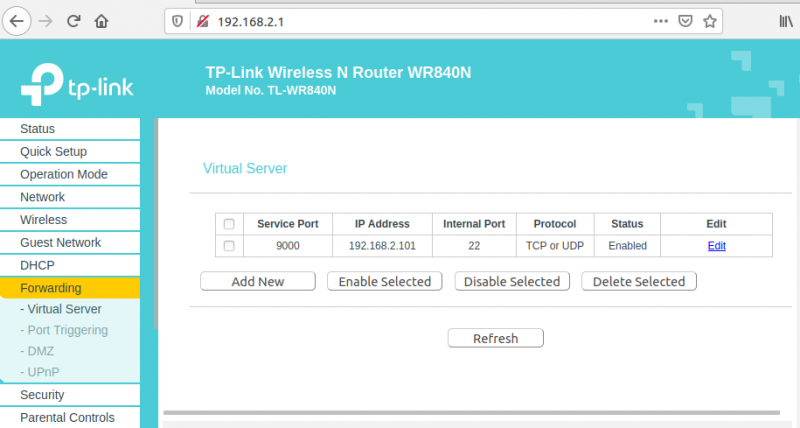Click the Model No. TL-WR840N text

[x=271, y=91]
